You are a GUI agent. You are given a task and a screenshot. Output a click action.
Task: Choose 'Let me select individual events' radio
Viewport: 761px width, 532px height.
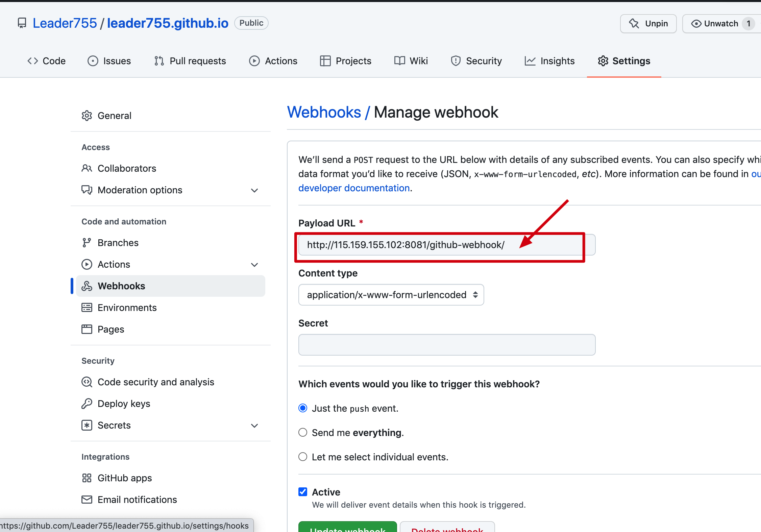pyautogui.click(x=303, y=457)
